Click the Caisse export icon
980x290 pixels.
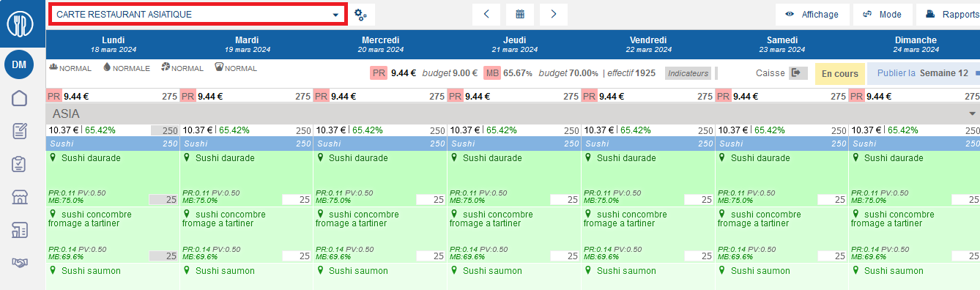(798, 73)
